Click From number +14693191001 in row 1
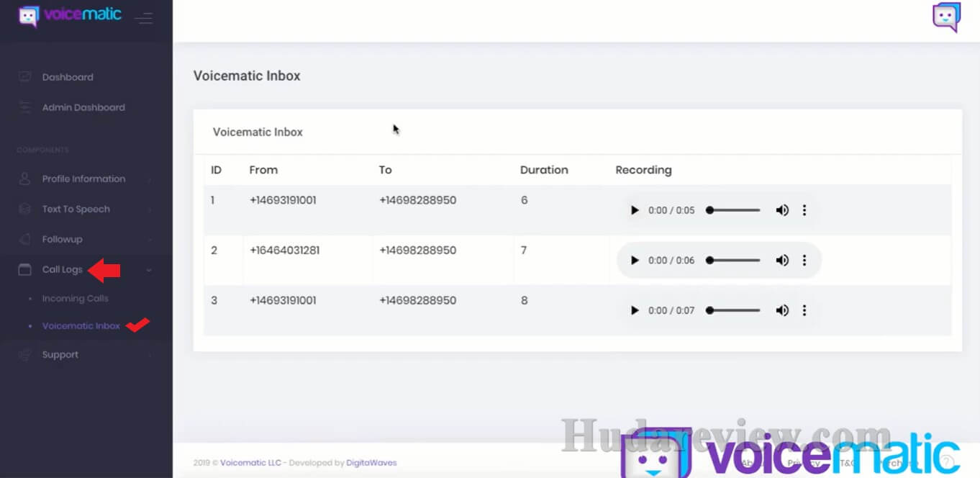980x478 pixels. [x=283, y=200]
